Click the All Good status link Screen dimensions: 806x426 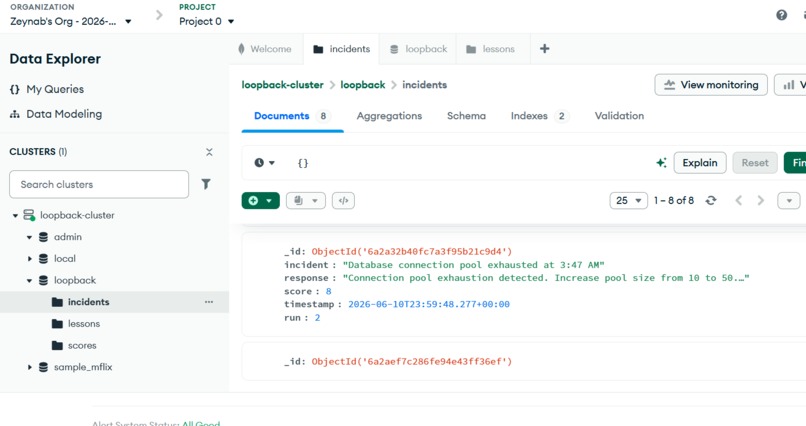201,423
